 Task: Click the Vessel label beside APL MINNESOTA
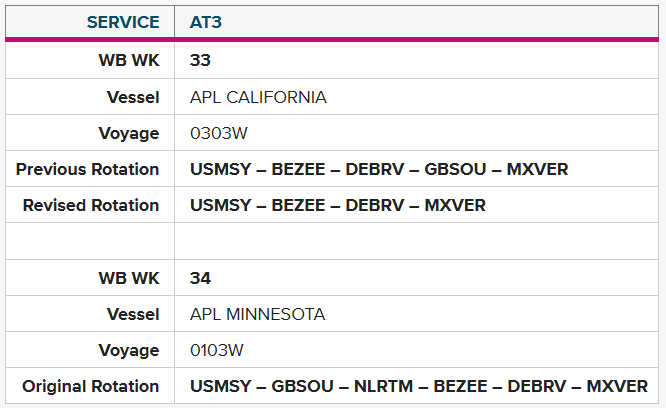pos(133,315)
